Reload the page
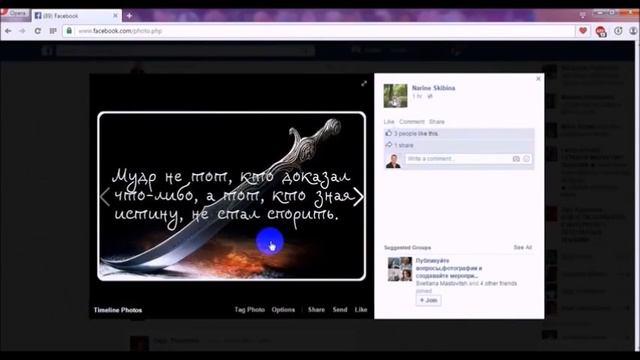The height and width of the screenshot is (360, 640). pyautogui.click(x=38, y=31)
